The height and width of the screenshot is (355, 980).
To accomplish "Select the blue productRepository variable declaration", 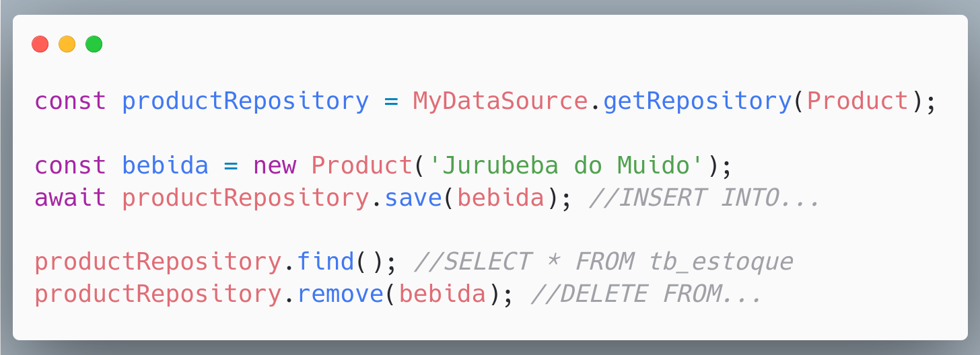I will coord(246,102).
